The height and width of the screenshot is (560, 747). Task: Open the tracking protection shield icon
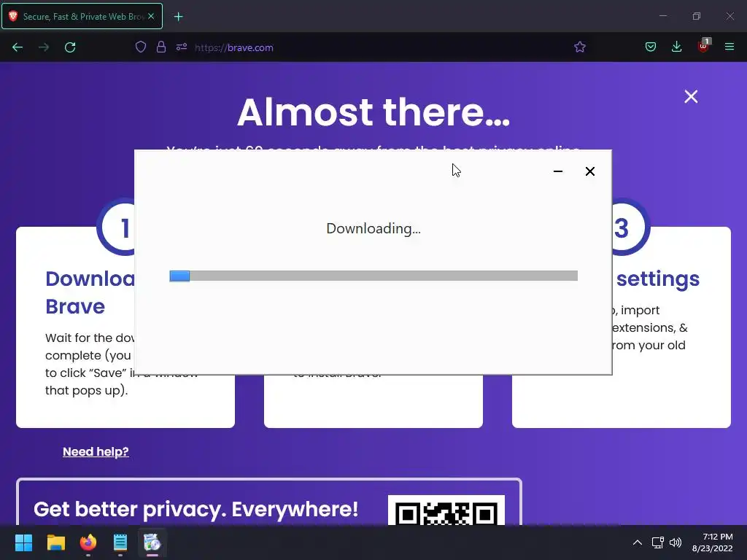click(141, 47)
